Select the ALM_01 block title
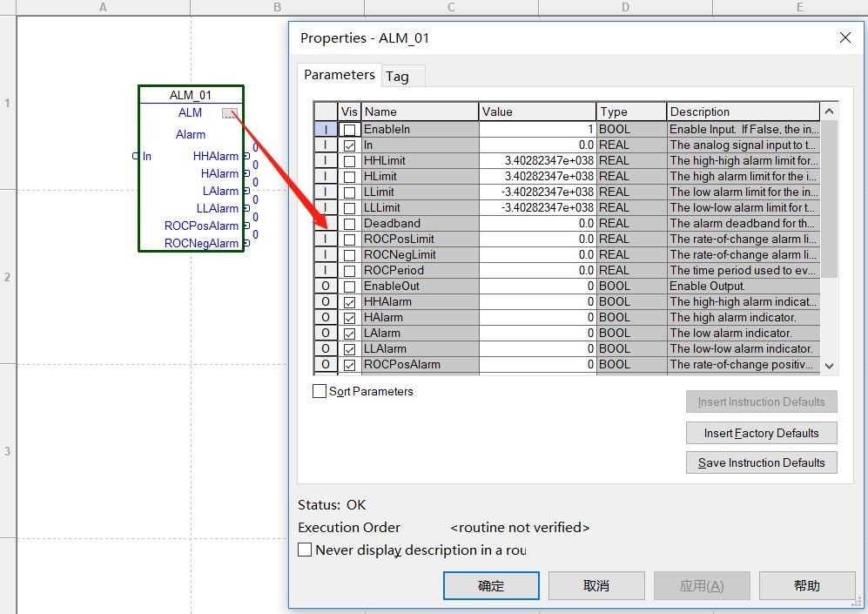868x614 pixels. tap(191, 95)
